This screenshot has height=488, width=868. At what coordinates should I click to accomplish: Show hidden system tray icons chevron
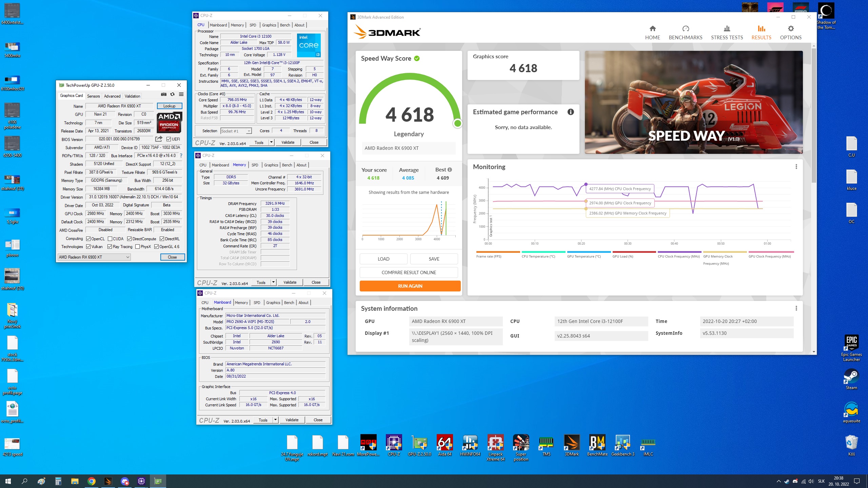(x=779, y=481)
